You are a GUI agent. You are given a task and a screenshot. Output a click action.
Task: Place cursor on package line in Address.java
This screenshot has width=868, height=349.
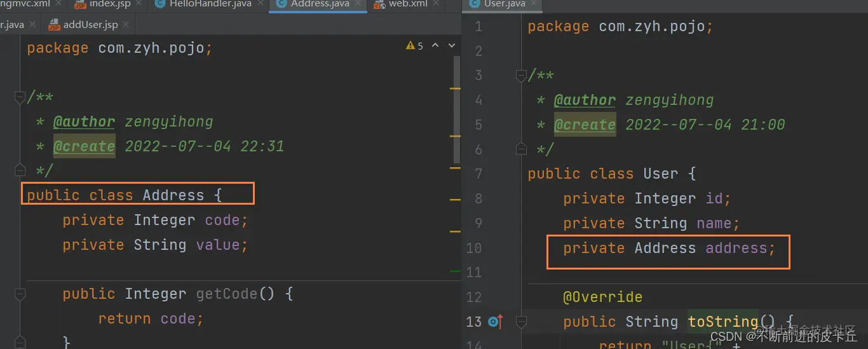(119, 48)
